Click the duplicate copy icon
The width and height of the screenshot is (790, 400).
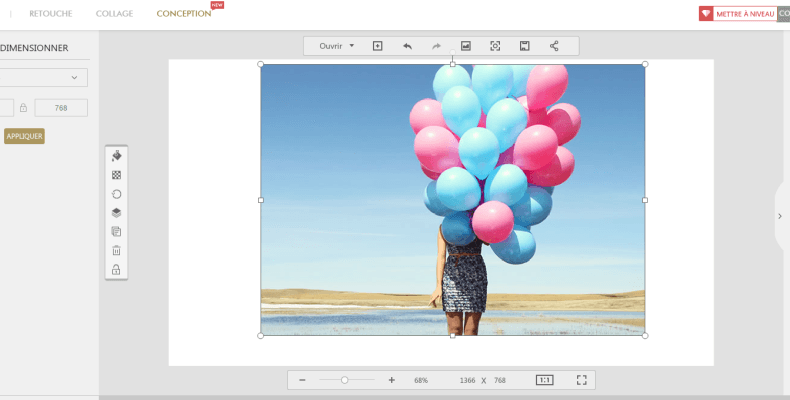116,232
